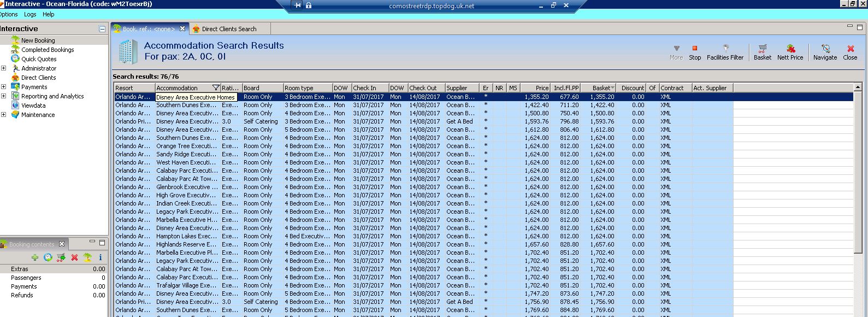The height and width of the screenshot is (317, 868).
Task: Open the Accommodation column filter
Action: point(216,88)
